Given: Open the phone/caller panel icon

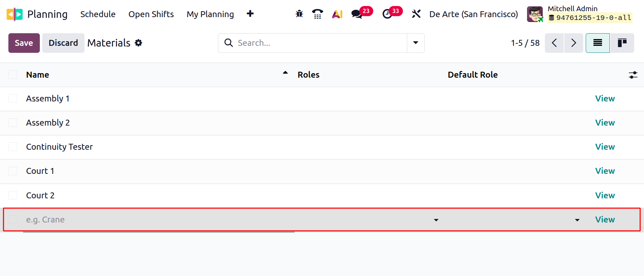Looking at the screenshot, I should click(x=317, y=14).
